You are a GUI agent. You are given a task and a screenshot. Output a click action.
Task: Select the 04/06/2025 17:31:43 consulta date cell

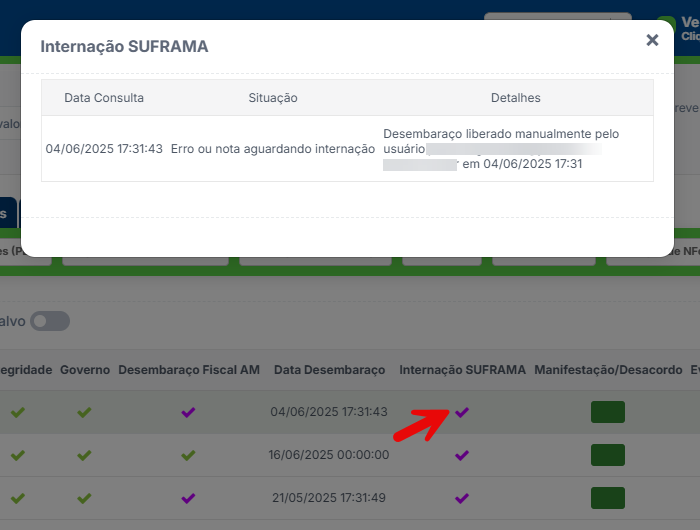click(x=104, y=149)
